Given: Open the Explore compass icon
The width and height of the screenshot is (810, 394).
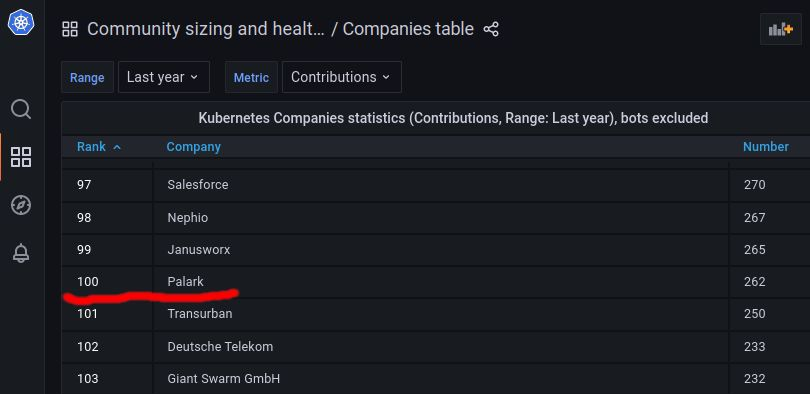Looking at the screenshot, I should [21, 205].
